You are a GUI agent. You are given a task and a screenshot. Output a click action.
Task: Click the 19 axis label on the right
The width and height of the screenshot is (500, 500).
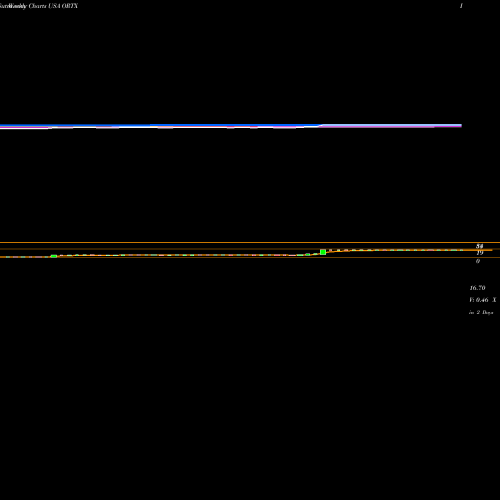tap(480, 253)
